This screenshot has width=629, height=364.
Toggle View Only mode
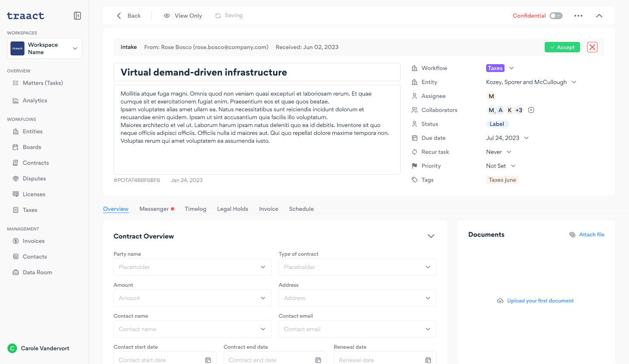point(183,16)
